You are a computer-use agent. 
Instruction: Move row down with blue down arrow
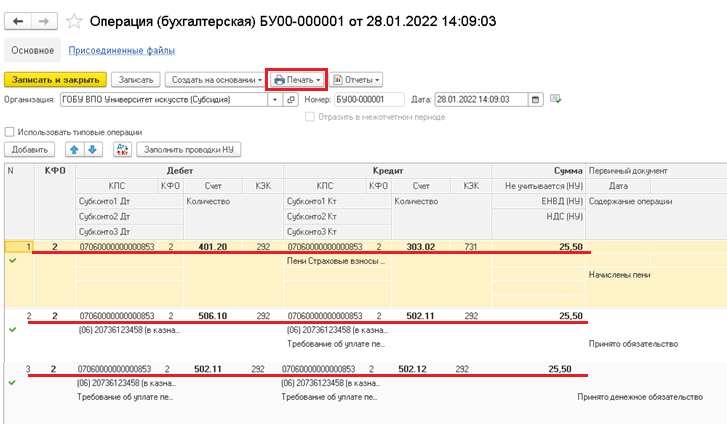pos(92,149)
